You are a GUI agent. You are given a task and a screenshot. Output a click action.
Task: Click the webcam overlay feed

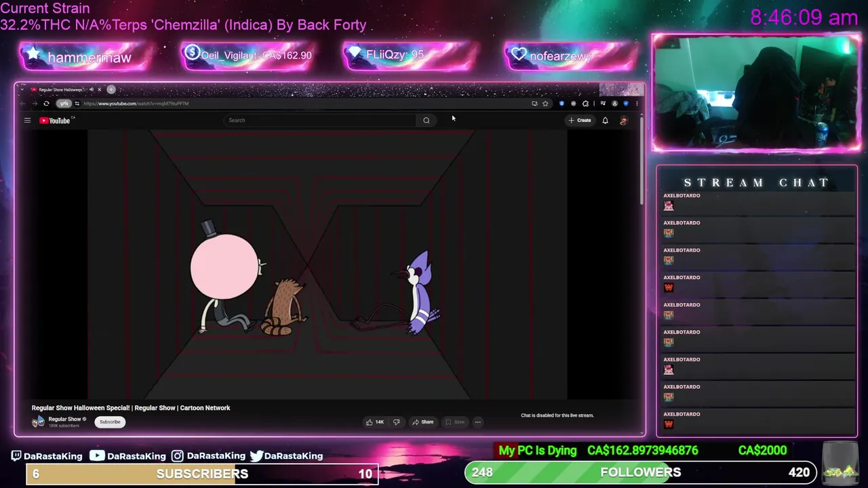(755, 93)
